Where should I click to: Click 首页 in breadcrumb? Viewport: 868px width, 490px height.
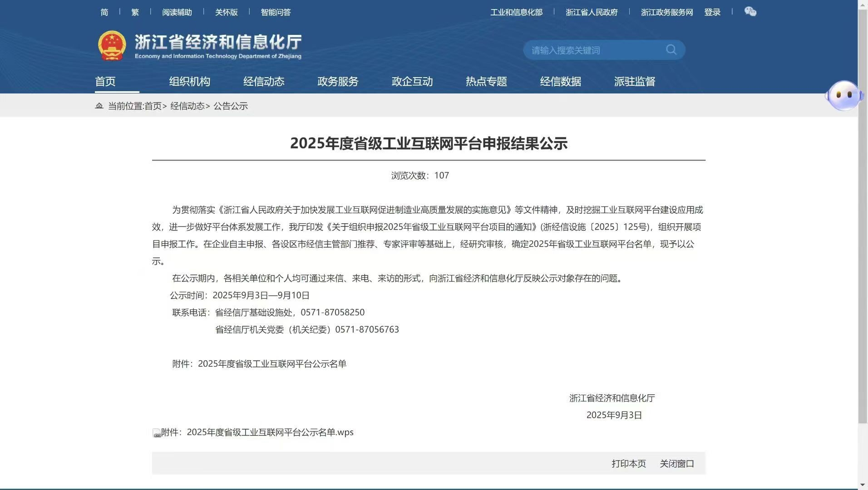(x=153, y=106)
